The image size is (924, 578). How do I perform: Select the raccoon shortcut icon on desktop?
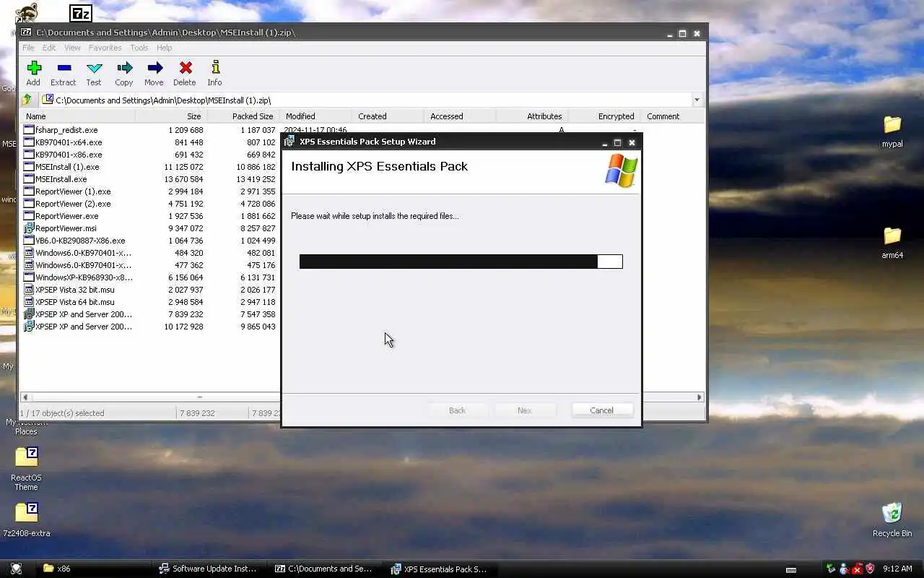tap(27, 12)
